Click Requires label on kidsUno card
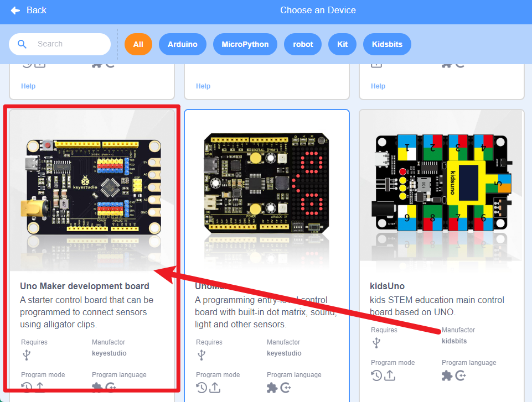The width and height of the screenshot is (532, 402). point(384,330)
